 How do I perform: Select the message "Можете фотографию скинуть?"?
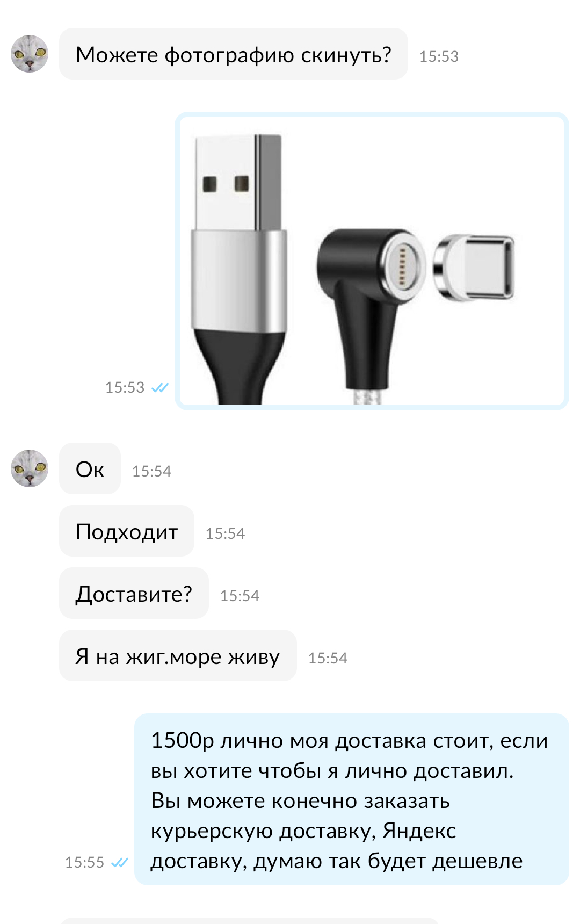click(x=234, y=54)
